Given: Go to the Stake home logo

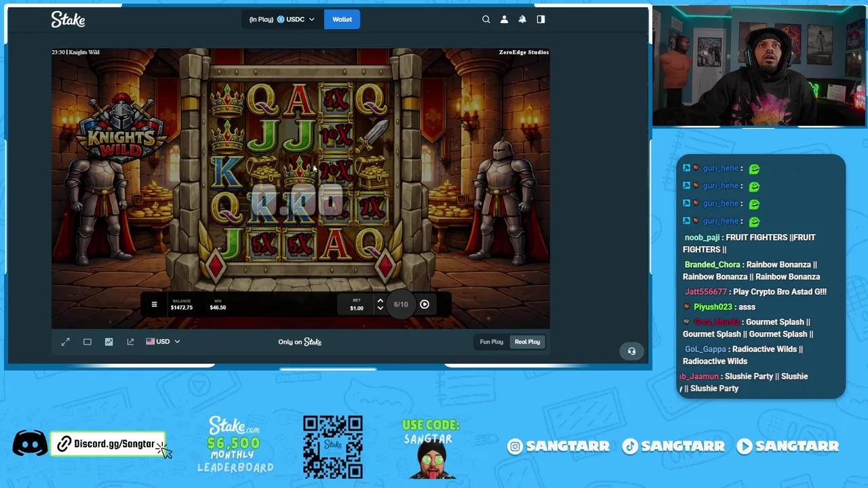Looking at the screenshot, I should 68,20.
